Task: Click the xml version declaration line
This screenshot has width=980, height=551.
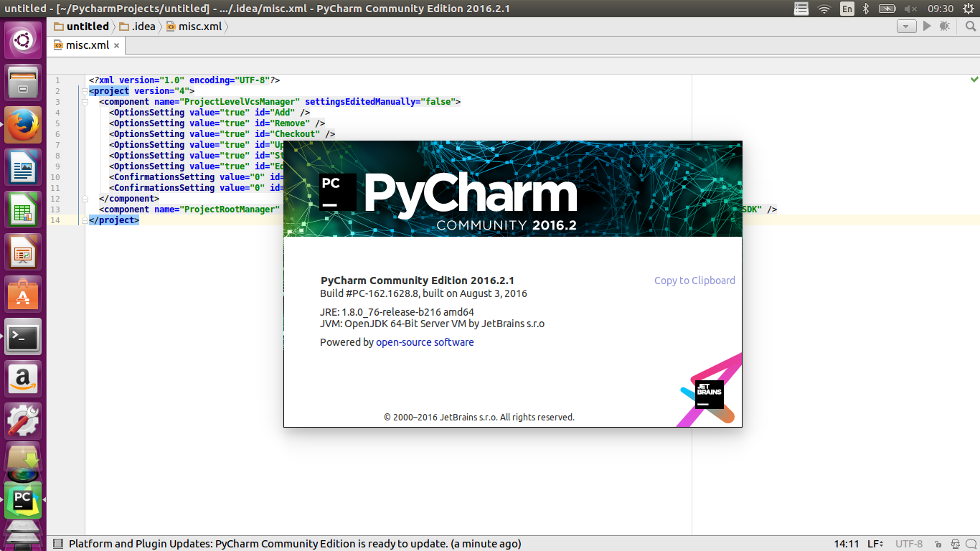Action: [184, 80]
